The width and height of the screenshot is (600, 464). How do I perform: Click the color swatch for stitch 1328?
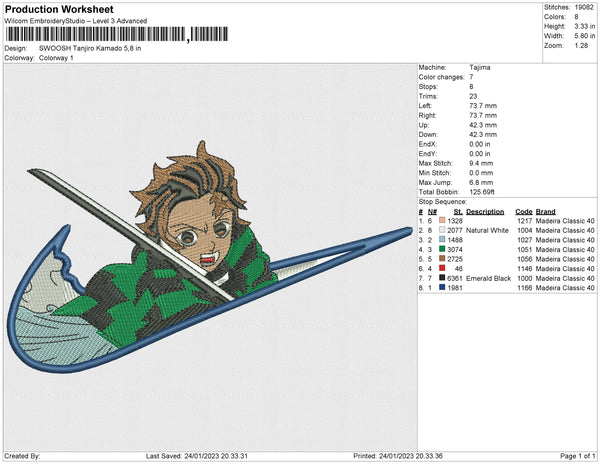[442, 221]
